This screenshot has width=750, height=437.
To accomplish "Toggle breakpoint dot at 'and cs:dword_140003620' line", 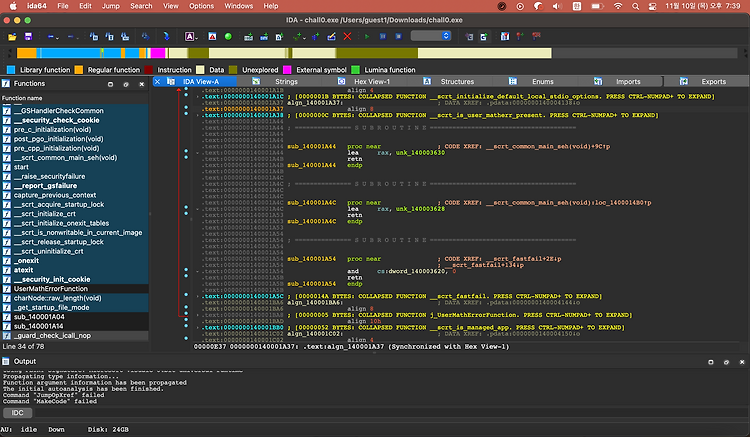I will (x=186, y=271).
